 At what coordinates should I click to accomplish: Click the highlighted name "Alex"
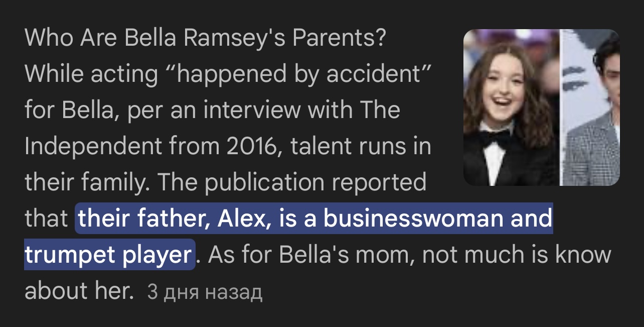[x=245, y=219]
